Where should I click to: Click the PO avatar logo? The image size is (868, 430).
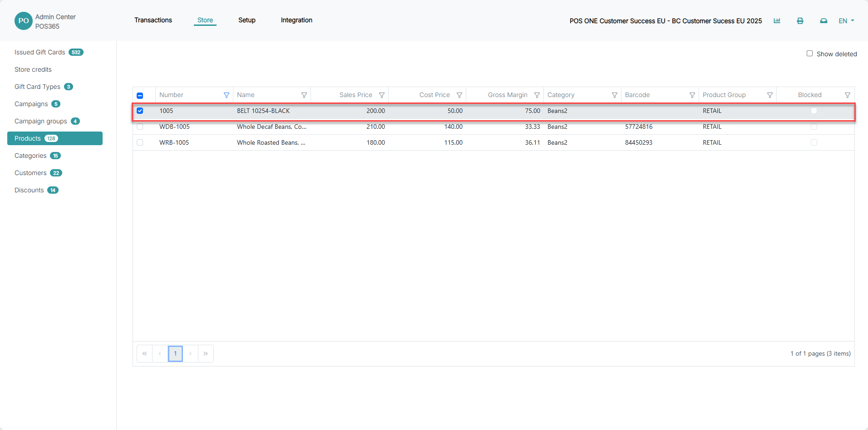24,21
